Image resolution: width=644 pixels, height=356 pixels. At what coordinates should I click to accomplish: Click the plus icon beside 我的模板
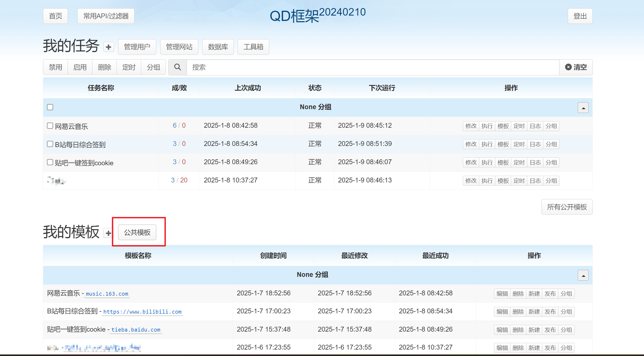tap(108, 233)
